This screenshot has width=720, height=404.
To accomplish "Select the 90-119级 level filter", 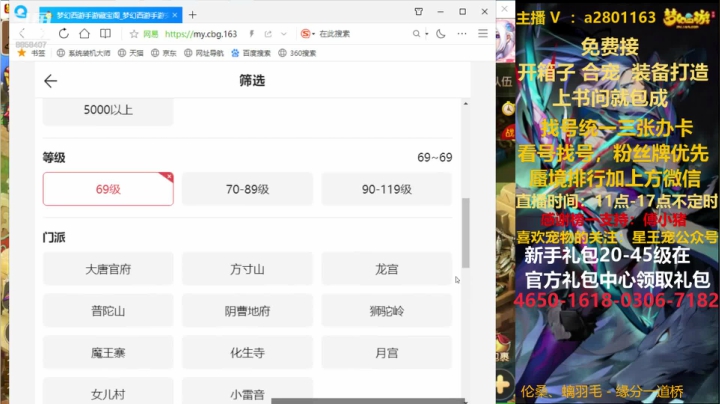I will click(387, 189).
